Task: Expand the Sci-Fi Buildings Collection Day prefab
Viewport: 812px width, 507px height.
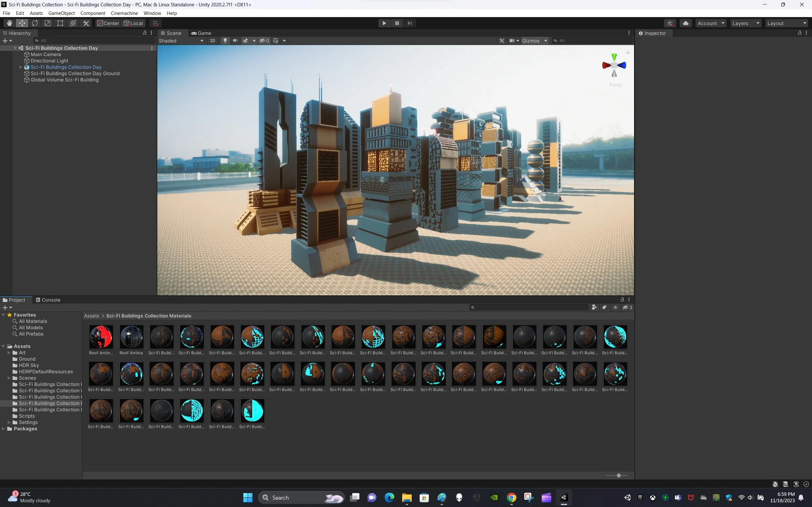Action: click(21, 67)
